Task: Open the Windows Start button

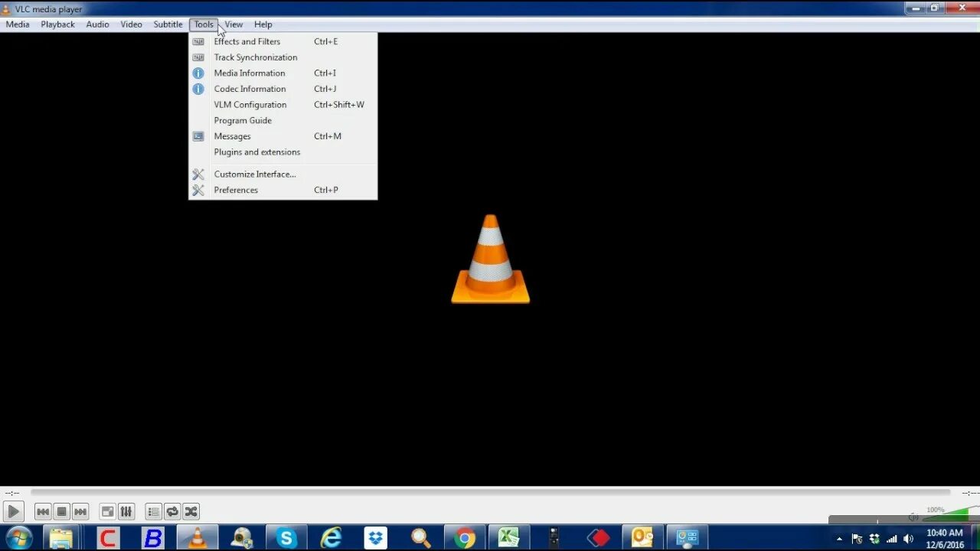Action: (x=18, y=538)
